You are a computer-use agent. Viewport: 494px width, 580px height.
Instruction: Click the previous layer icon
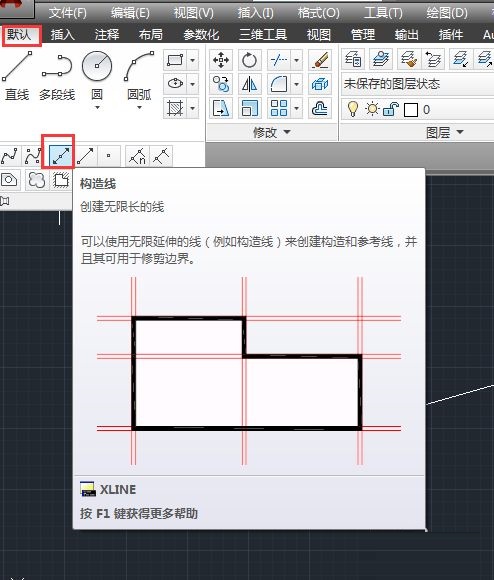coord(433,59)
